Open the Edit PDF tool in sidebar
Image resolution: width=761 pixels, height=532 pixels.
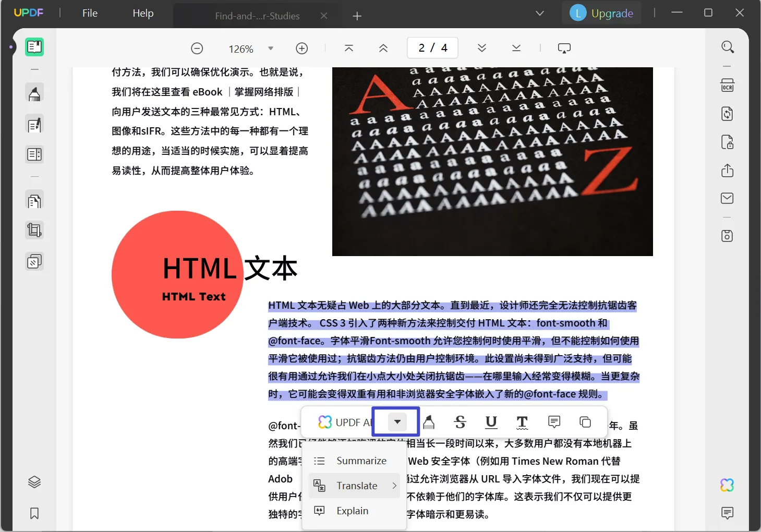tap(34, 125)
